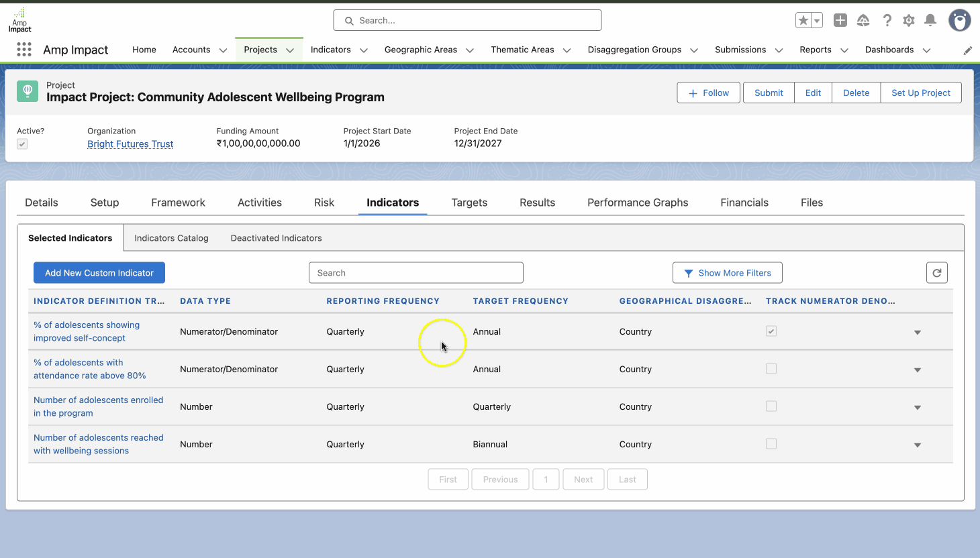Image resolution: width=980 pixels, height=558 pixels.
Task: Toggle Track Numerator checkbox for attendance rate row
Action: coord(771,369)
